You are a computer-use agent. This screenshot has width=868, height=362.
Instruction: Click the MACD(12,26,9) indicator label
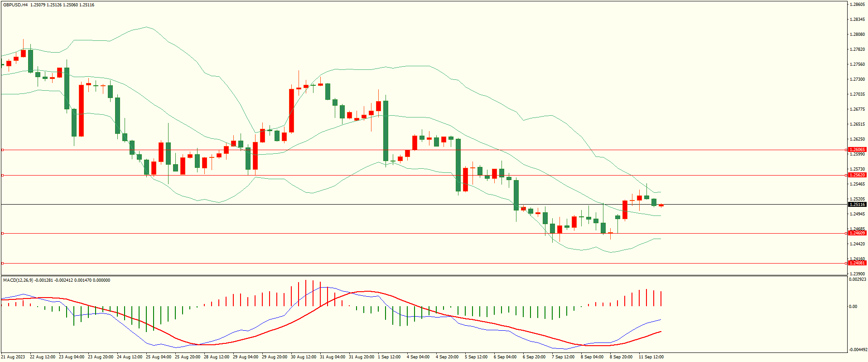pyautogui.click(x=18, y=280)
